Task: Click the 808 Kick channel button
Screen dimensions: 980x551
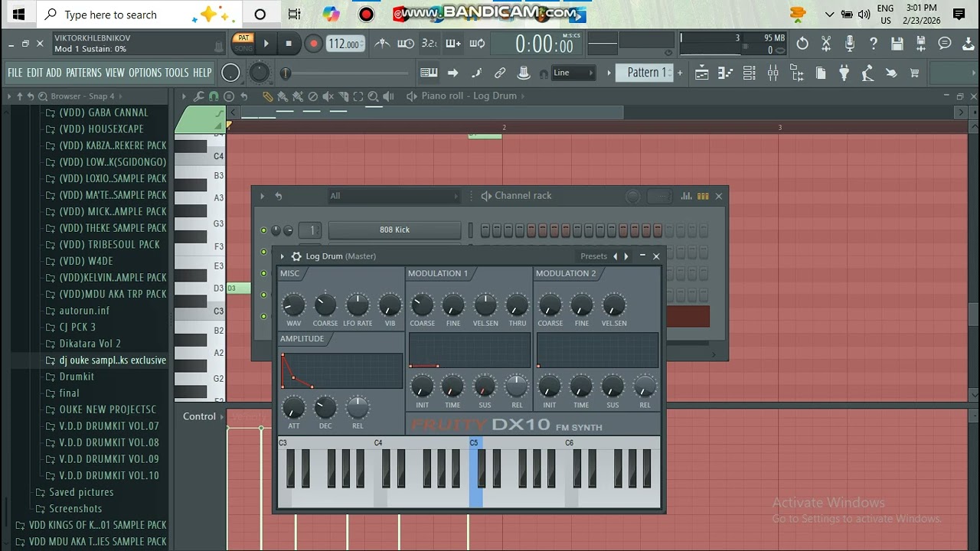Action: 394,230
